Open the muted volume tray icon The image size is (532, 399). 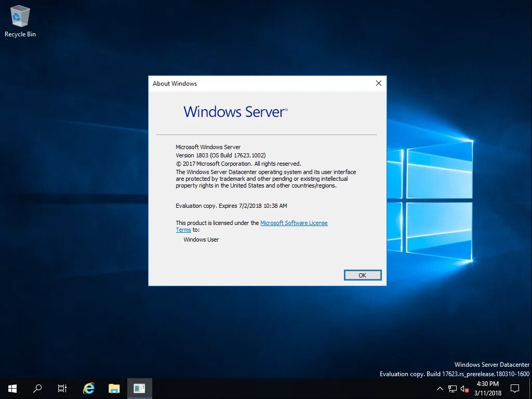click(465, 389)
